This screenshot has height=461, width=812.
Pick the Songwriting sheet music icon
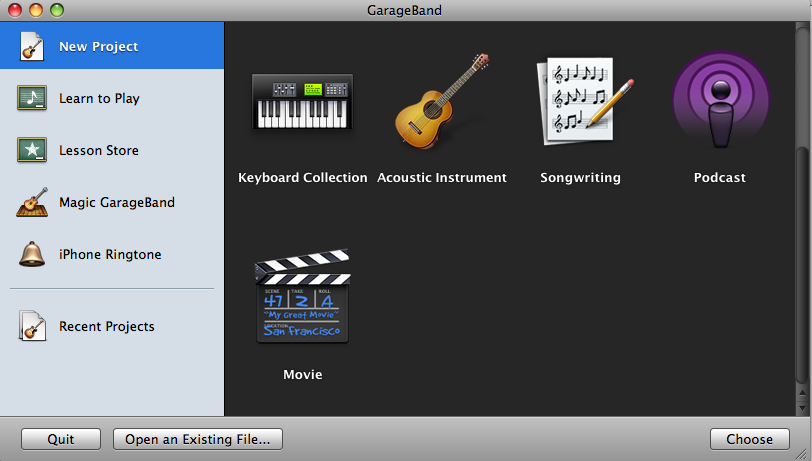click(x=585, y=100)
